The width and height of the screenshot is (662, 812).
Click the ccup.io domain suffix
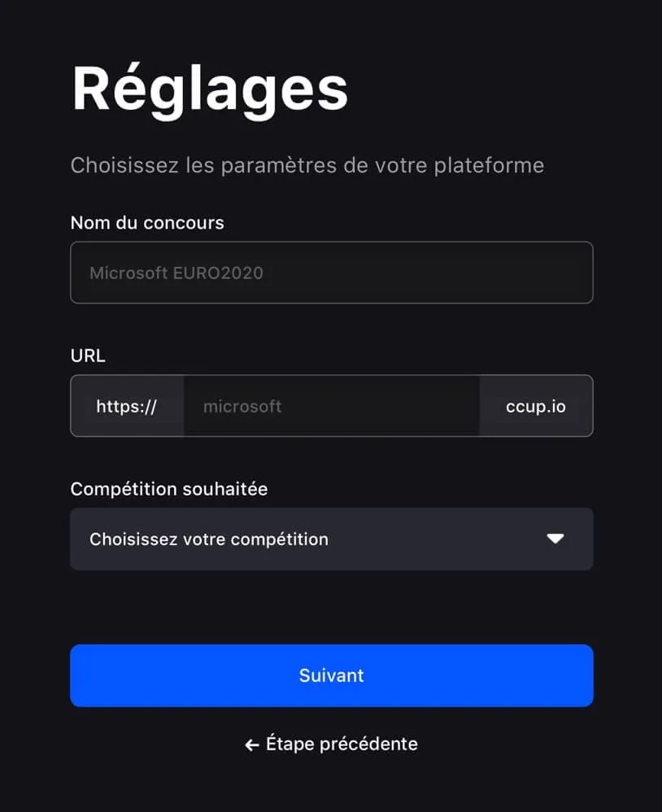pos(535,406)
